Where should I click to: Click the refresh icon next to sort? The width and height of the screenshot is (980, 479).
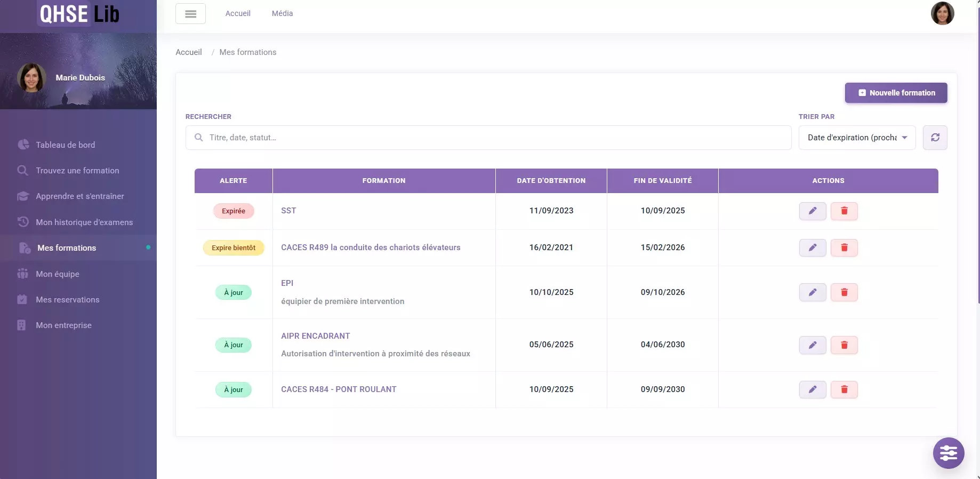coord(935,138)
